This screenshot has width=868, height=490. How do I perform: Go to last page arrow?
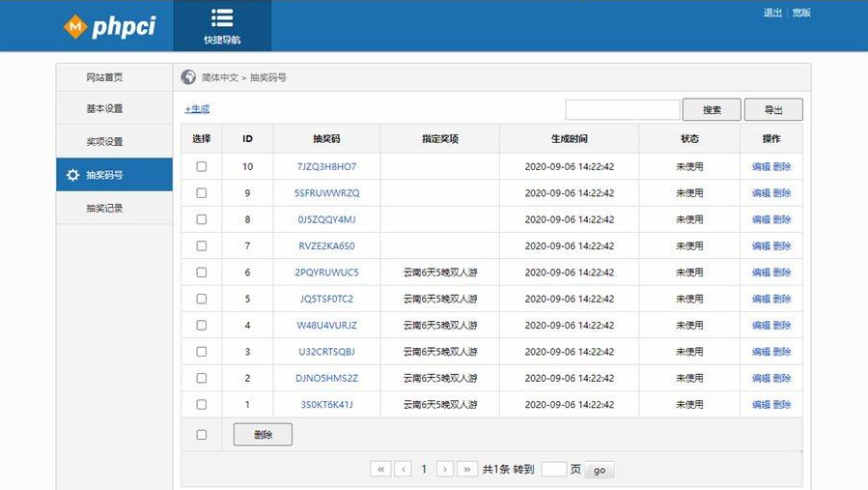467,470
